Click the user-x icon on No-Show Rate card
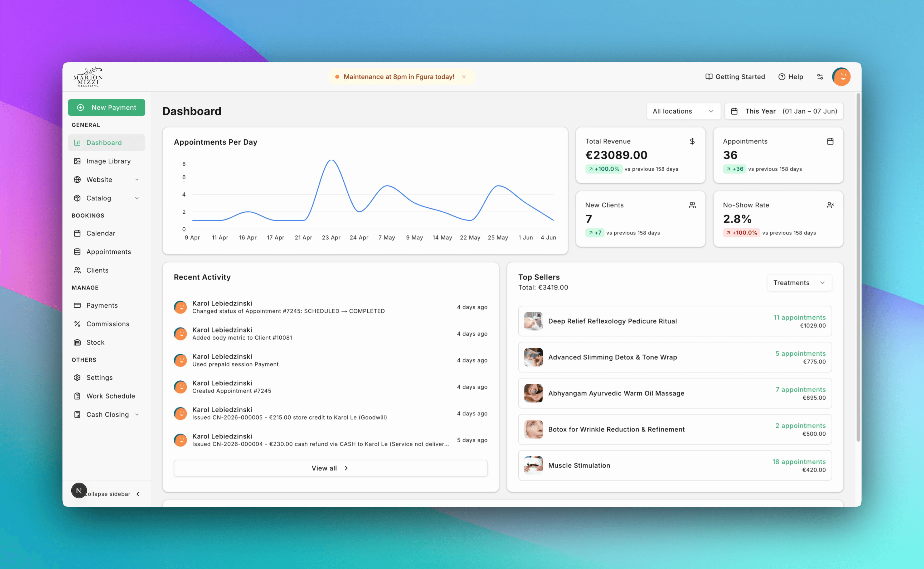The width and height of the screenshot is (924, 569). (x=830, y=205)
